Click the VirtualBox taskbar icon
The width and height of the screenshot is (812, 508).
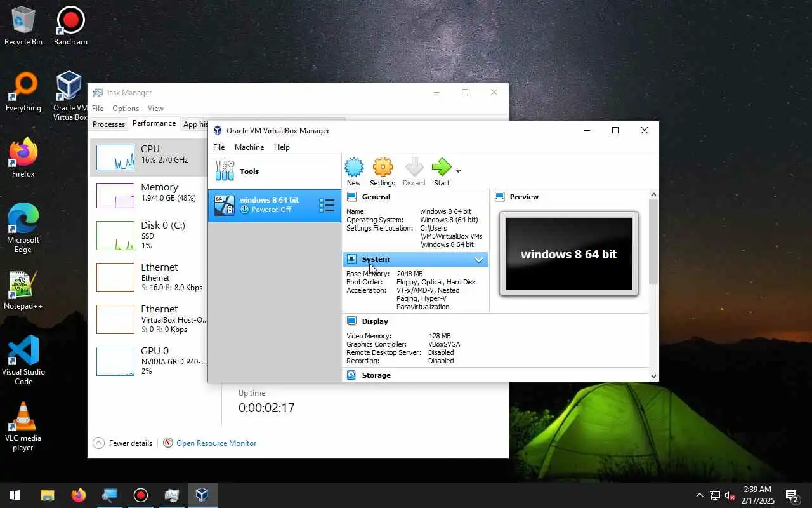(x=202, y=495)
